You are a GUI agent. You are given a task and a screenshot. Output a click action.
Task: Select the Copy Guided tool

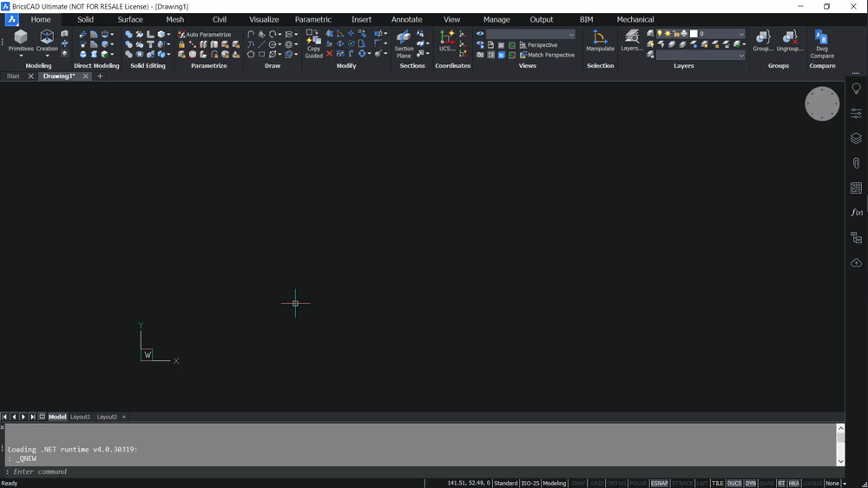tap(313, 44)
